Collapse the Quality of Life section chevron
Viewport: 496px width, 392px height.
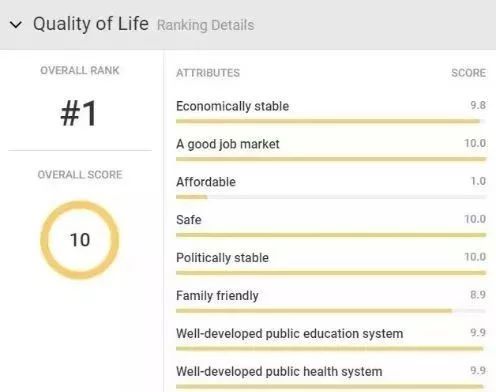(16, 25)
